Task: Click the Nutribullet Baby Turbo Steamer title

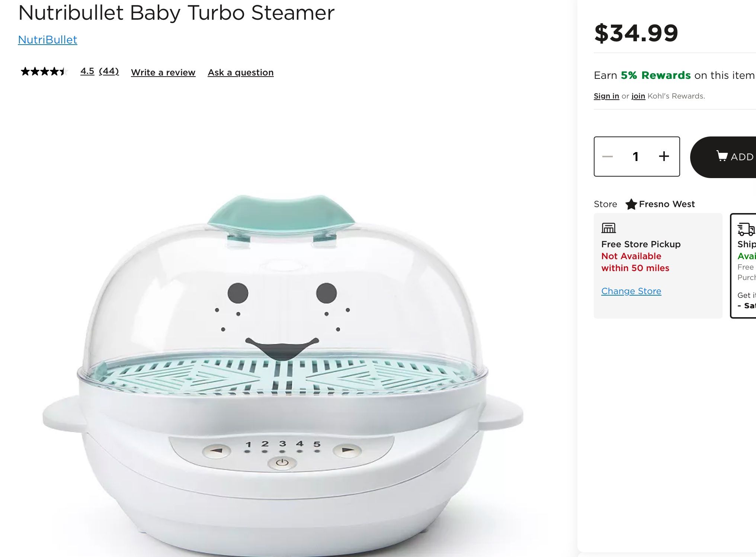Action: 176,13
